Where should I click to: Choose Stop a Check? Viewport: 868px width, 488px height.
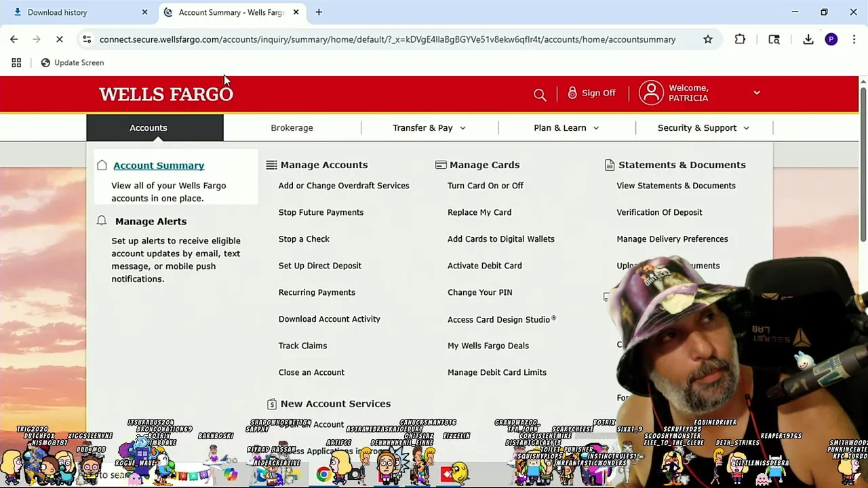304,239
